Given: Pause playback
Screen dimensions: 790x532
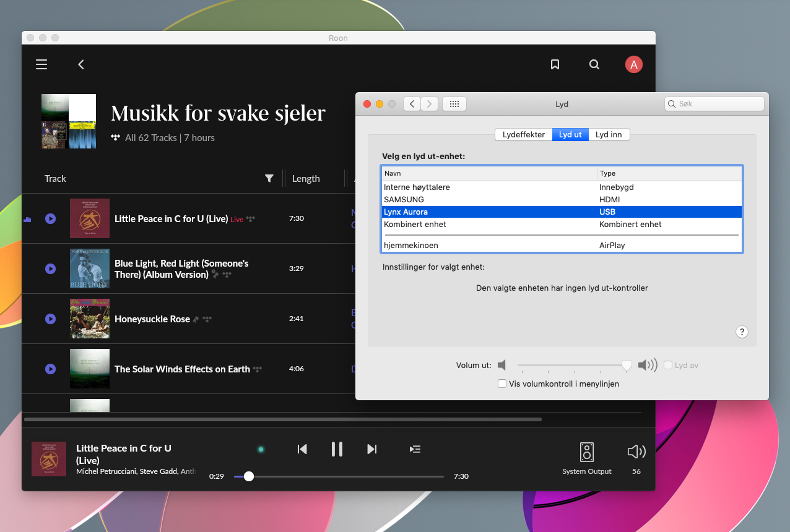Looking at the screenshot, I should [337, 449].
